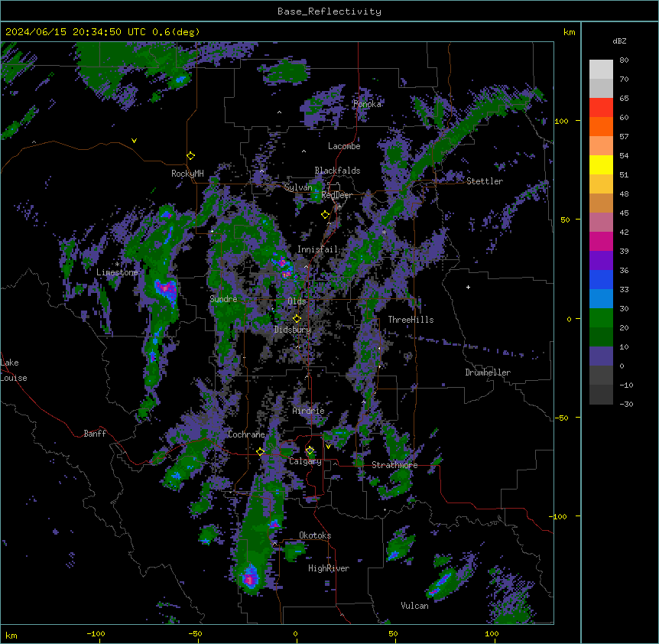Image resolution: width=659 pixels, height=644 pixels.
Task: Click the magenta storm core east of Limestone
Action: click(166, 289)
